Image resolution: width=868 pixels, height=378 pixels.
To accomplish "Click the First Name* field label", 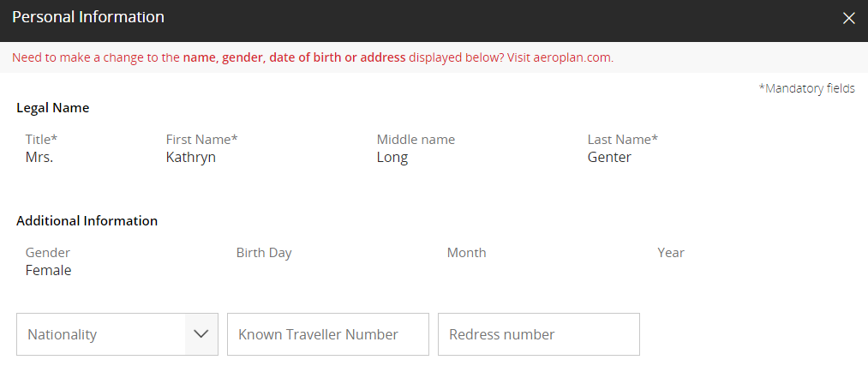I will 201,140.
